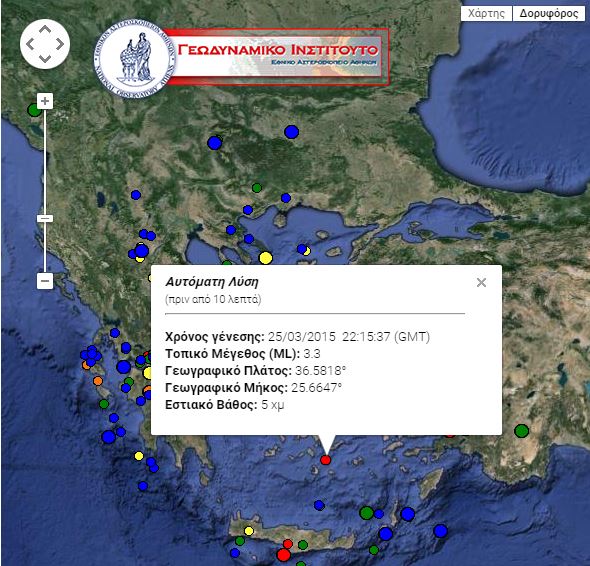Switch to the Χάρτης map view
Viewport: 590px width, 566px height.
pyautogui.click(x=486, y=14)
